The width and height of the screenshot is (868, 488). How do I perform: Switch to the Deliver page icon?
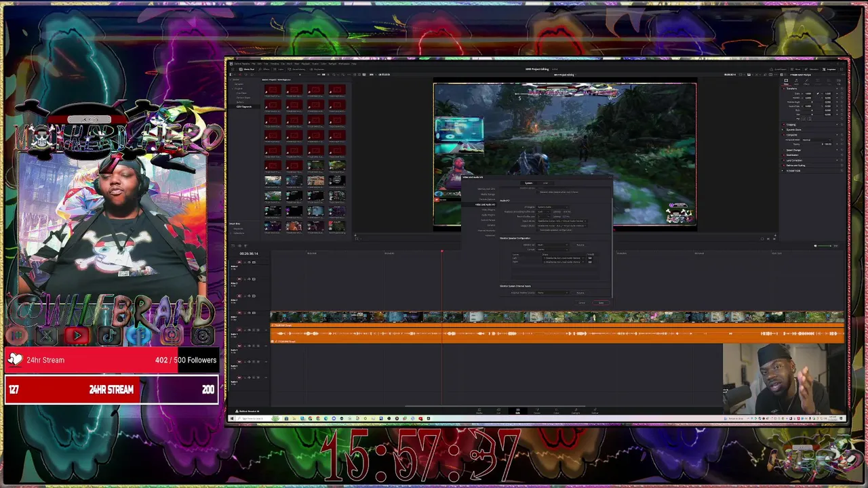click(x=595, y=411)
